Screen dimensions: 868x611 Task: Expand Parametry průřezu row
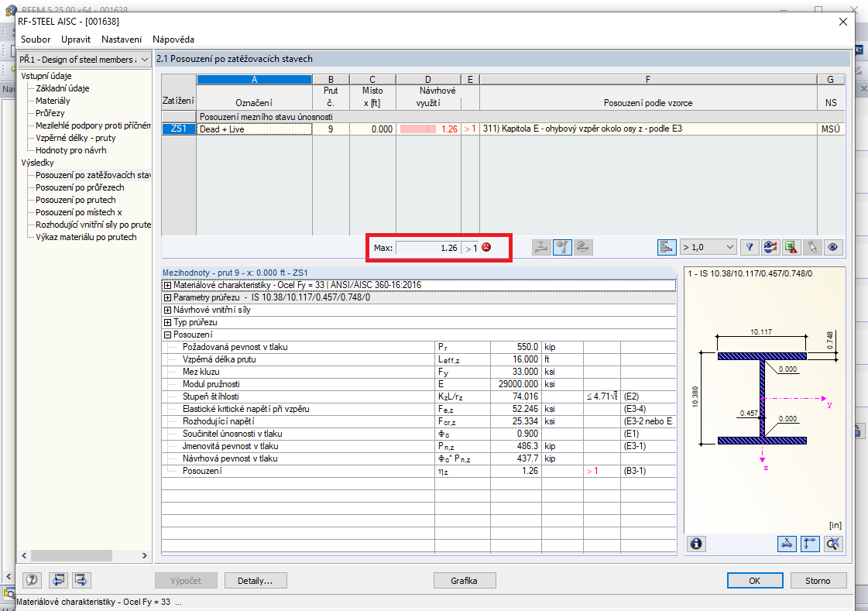click(x=167, y=297)
